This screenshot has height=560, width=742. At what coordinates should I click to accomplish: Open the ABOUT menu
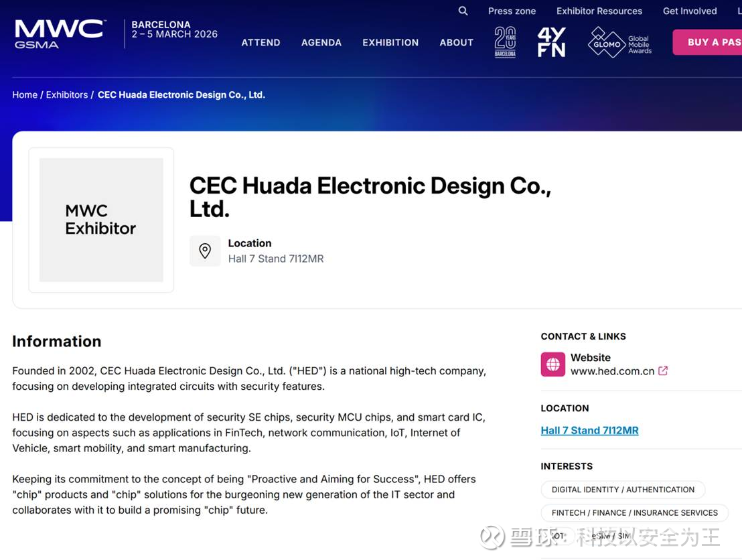point(457,42)
